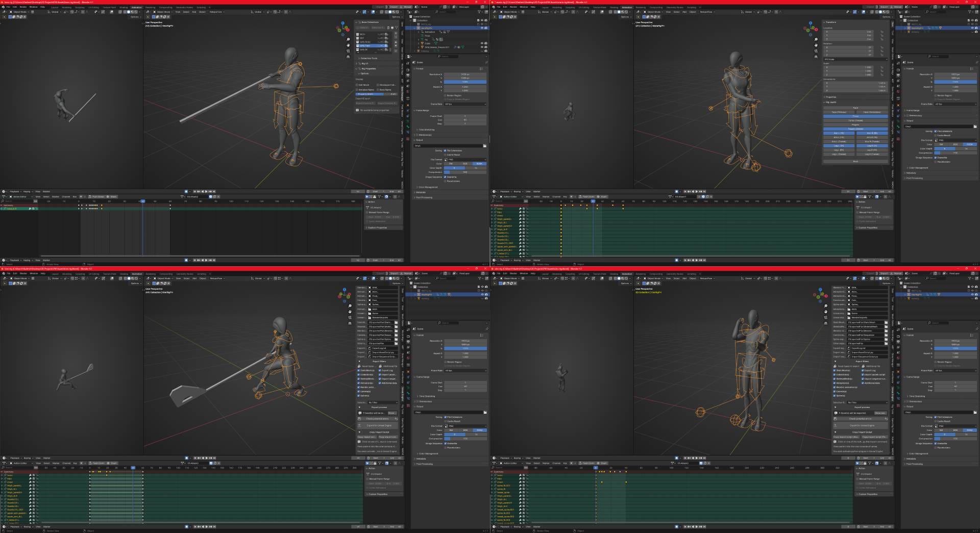Open Frame Rate dropdown in top-left window
The image size is (980, 533).
(464, 104)
